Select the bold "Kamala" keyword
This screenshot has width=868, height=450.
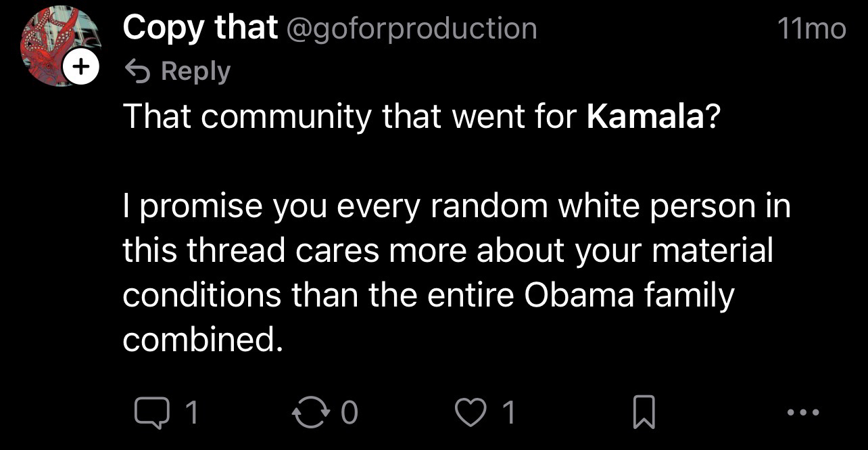[646, 116]
